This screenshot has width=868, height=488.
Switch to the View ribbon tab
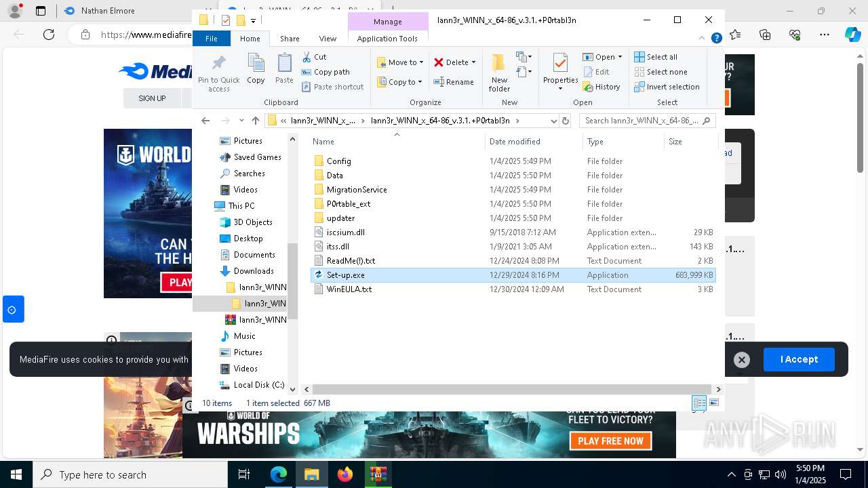328,39
